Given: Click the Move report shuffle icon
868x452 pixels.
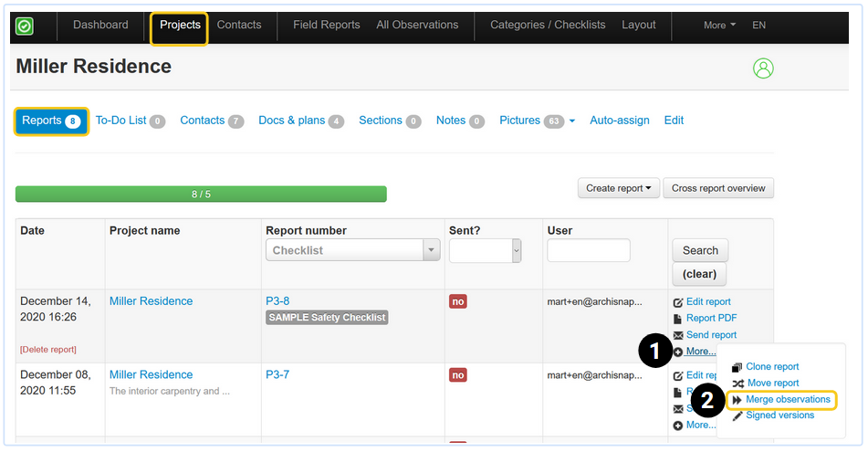Looking at the screenshot, I should click(737, 384).
